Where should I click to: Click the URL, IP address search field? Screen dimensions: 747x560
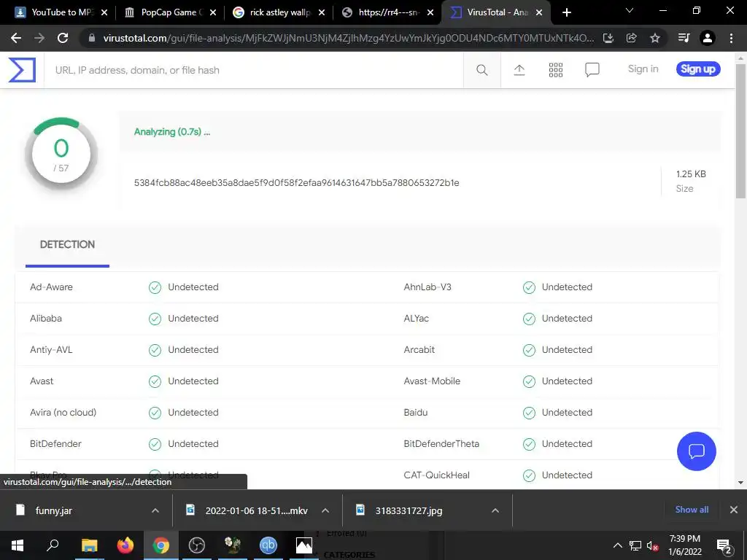pos(253,70)
